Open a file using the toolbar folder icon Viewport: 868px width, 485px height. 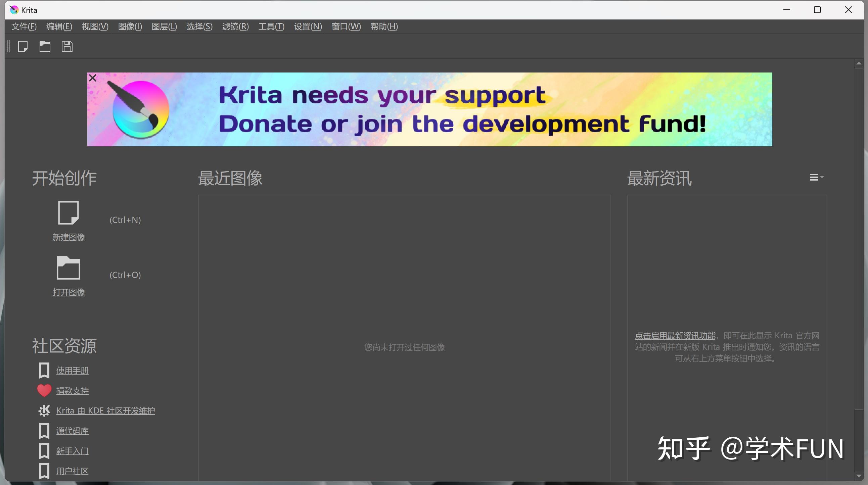[44, 46]
